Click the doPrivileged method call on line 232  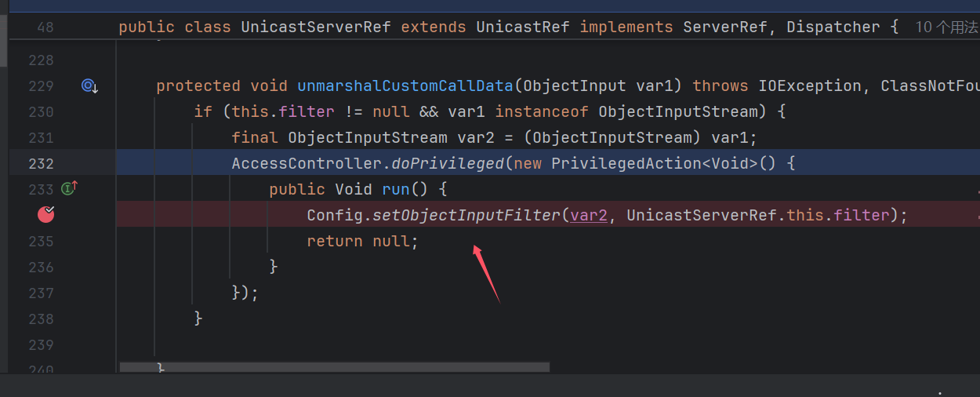point(448,163)
